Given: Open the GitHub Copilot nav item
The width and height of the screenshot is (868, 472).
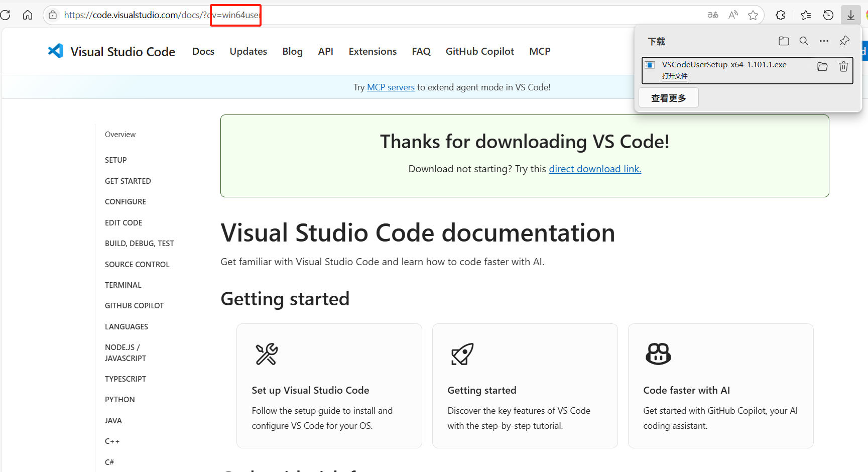Looking at the screenshot, I should [480, 51].
